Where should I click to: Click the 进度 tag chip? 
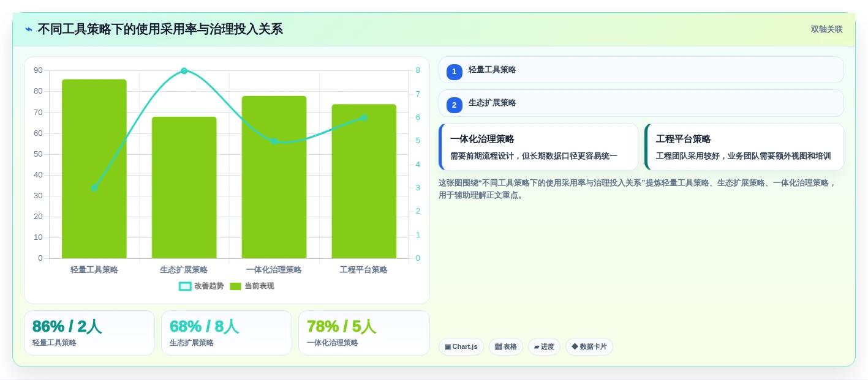(544, 347)
